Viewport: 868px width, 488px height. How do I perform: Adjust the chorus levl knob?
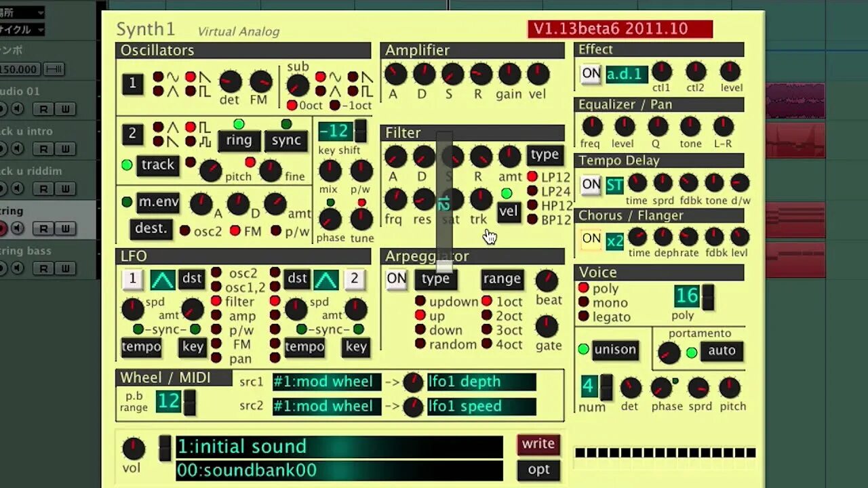click(740, 237)
